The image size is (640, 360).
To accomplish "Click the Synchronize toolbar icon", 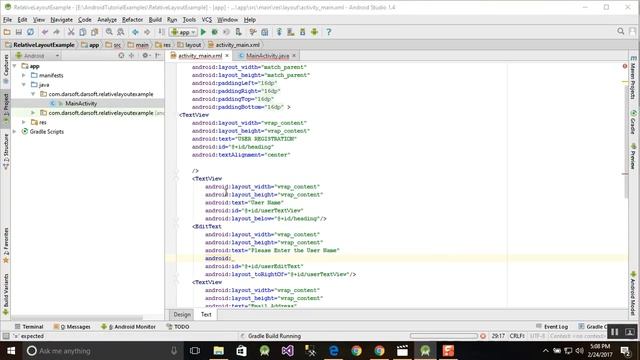I will [31, 32].
